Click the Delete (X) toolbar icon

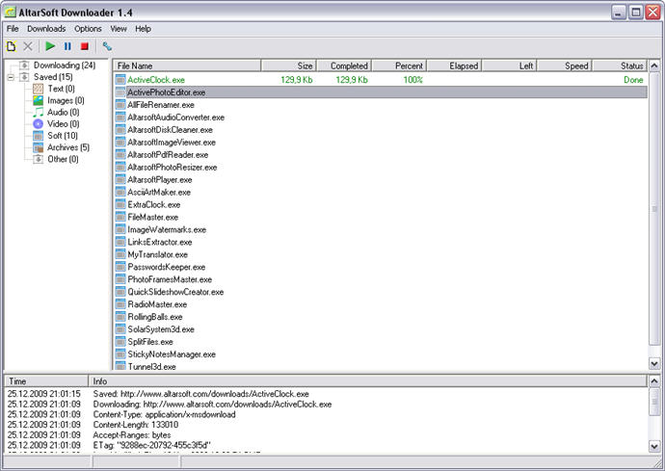point(28,46)
